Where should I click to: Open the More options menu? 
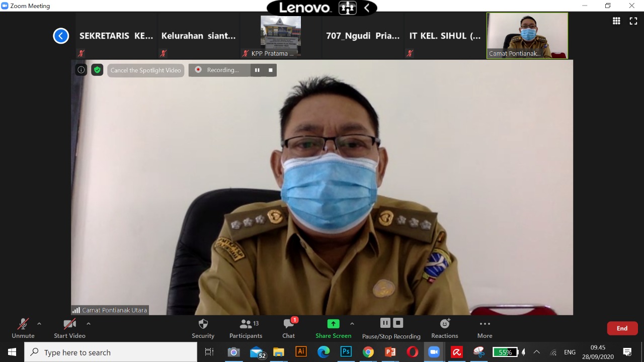[485, 328]
